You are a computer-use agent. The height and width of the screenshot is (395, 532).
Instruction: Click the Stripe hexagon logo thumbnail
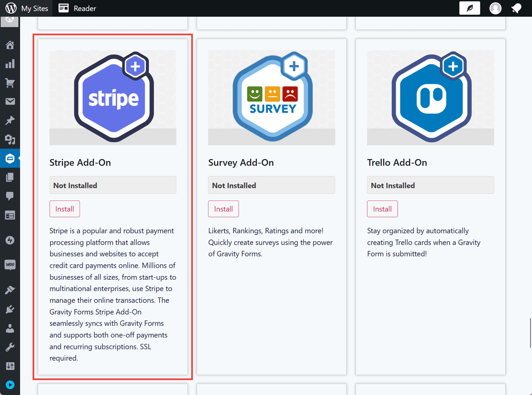coord(113,98)
